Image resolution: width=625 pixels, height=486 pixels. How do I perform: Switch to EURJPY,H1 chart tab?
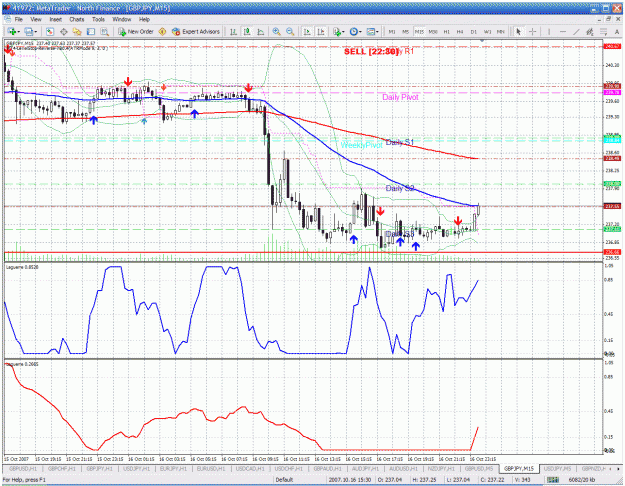point(173,469)
